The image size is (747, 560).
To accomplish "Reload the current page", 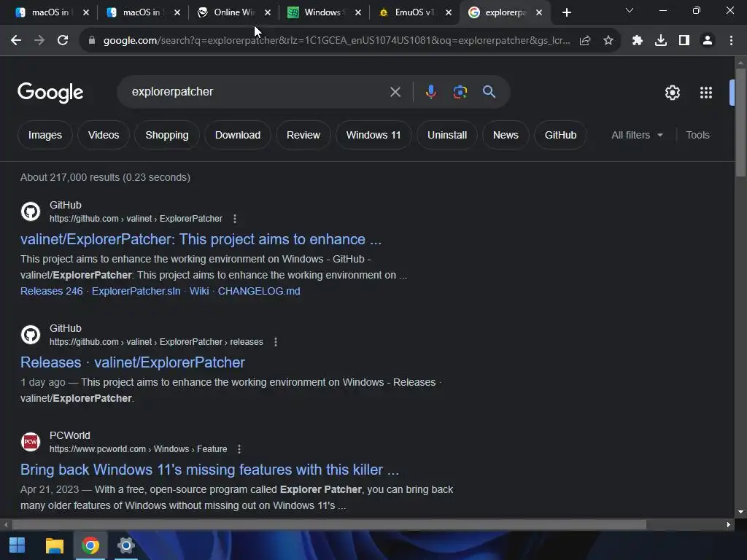I will pos(63,41).
